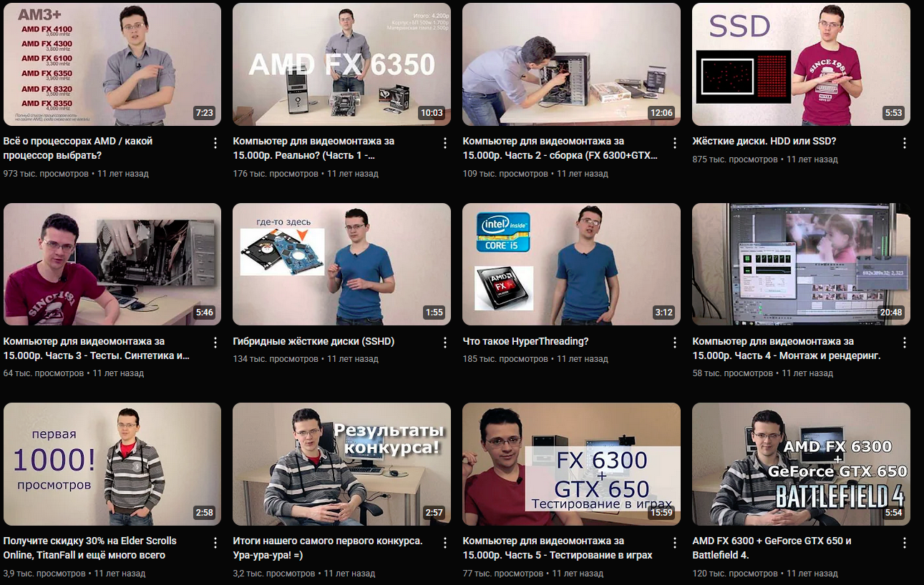Viewport: 924px width, 585px height.
Task: Play the 12:06 PC assembly thumbnail
Action: tap(572, 64)
